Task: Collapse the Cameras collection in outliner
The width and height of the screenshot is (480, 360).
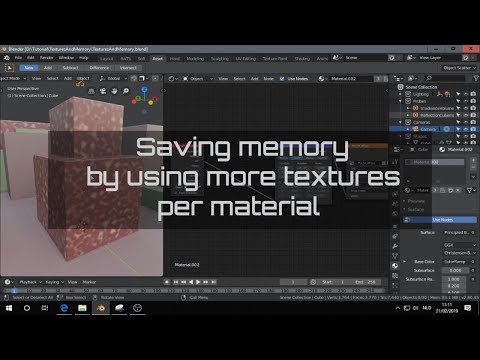Action: click(401, 122)
